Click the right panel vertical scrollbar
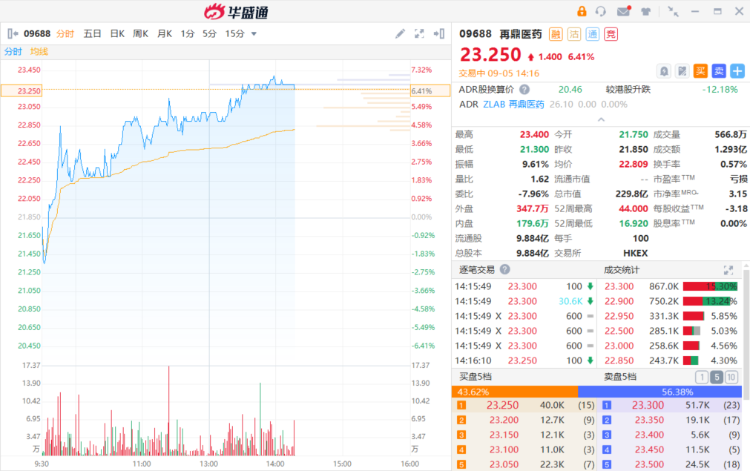 click(x=746, y=335)
